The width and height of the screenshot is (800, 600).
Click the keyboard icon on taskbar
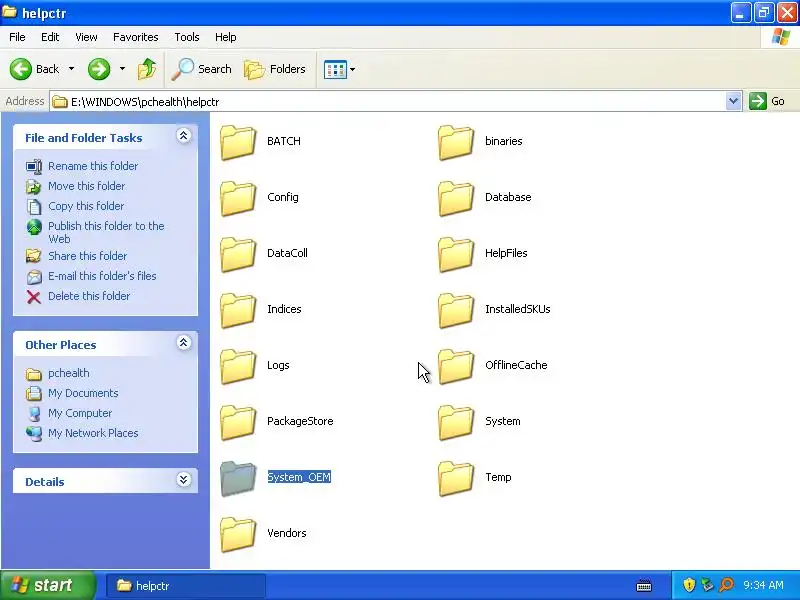point(644,585)
